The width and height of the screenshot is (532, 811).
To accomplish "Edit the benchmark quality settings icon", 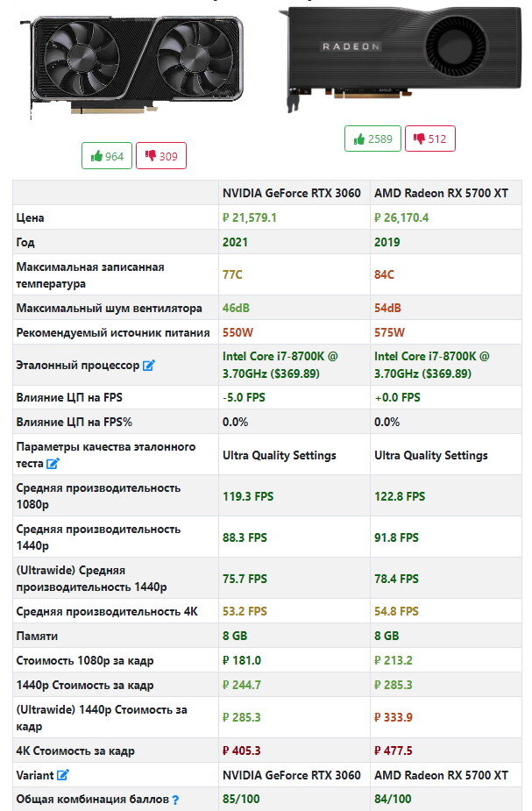I will (x=53, y=464).
